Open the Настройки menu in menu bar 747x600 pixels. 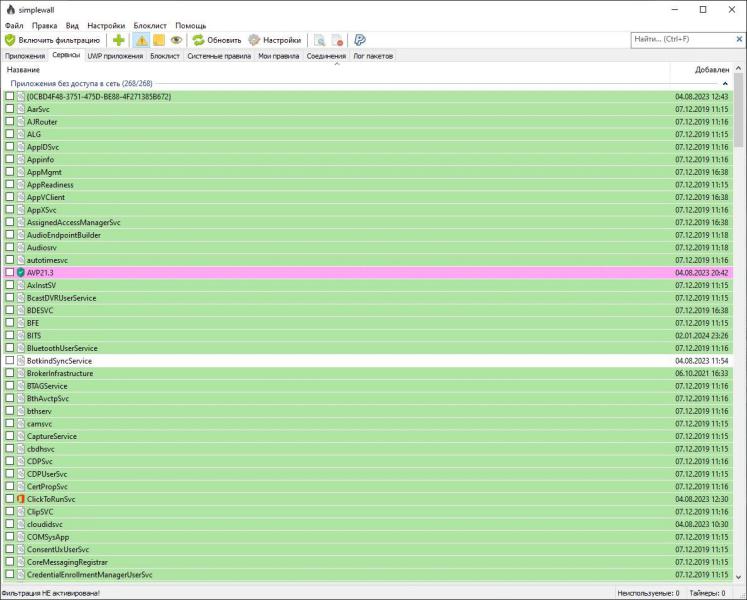(106, 26)
